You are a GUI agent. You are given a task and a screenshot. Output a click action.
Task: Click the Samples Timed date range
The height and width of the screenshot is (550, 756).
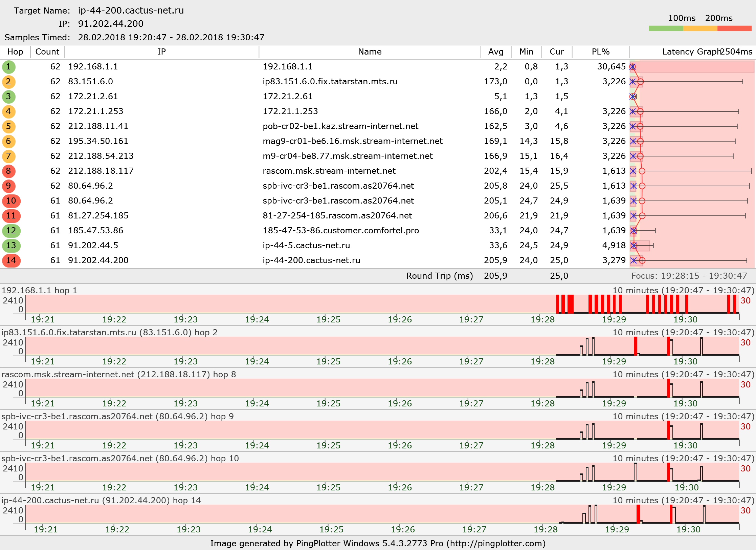[x=171, y=37]
